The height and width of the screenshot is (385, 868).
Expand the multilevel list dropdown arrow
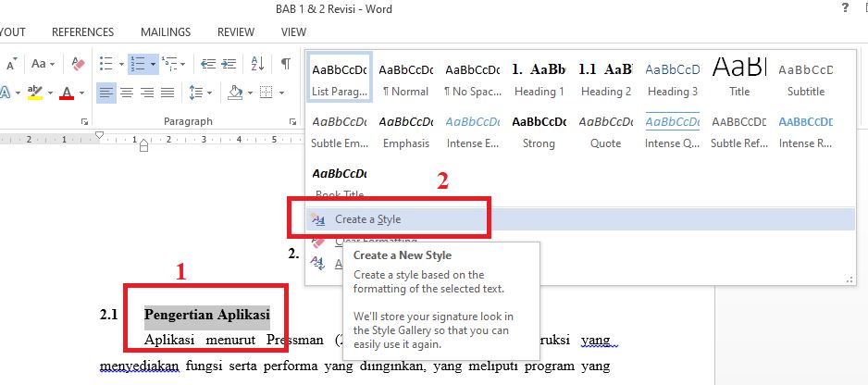(x=182, y=64)
